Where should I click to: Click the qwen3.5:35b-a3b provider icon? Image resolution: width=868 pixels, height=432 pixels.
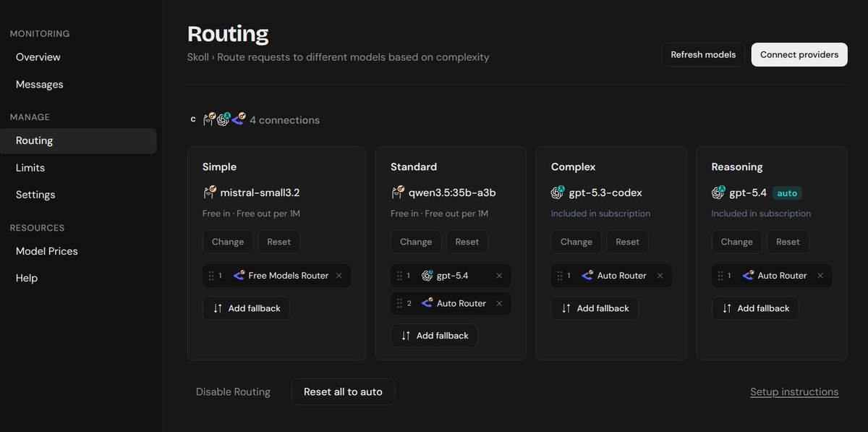pyautogui.click(x=398, y=192)
